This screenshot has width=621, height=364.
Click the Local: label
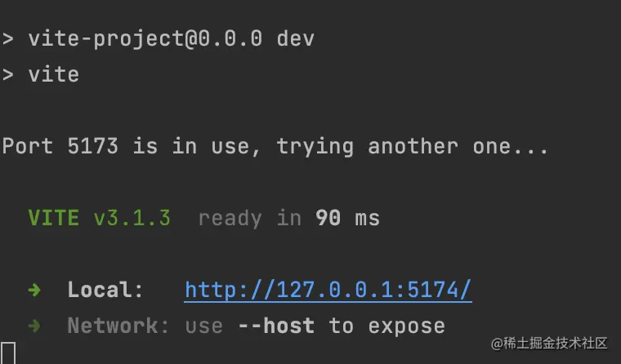pyautogui.click(x=105, y=290)
